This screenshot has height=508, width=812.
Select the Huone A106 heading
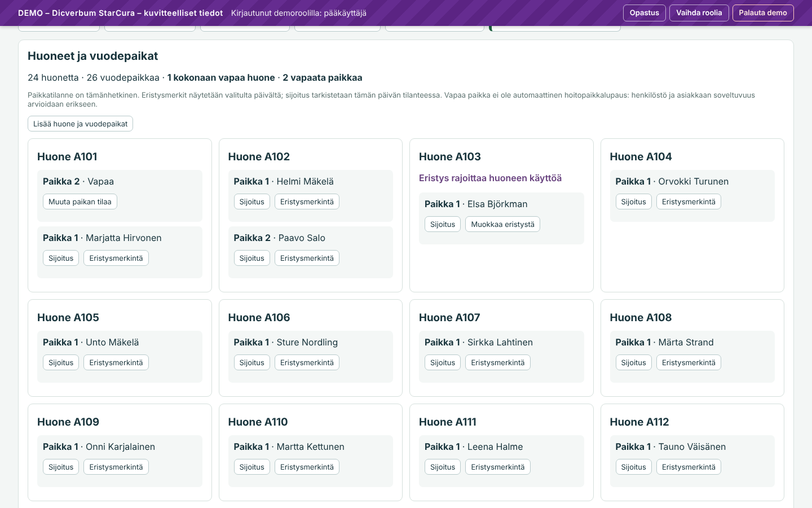pyautogui.click(x=259, y=317)
